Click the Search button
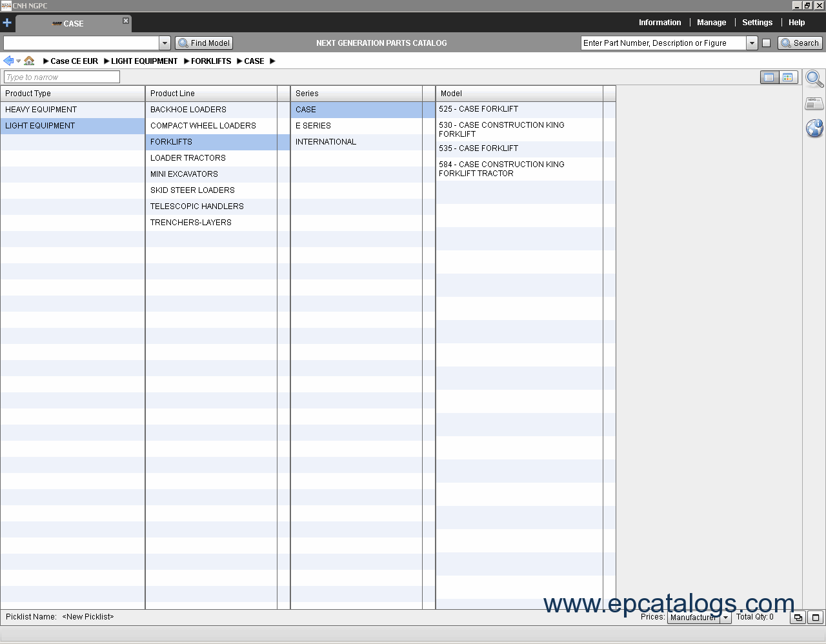Screen dimensions: 826x644 [x=800, y=43]
